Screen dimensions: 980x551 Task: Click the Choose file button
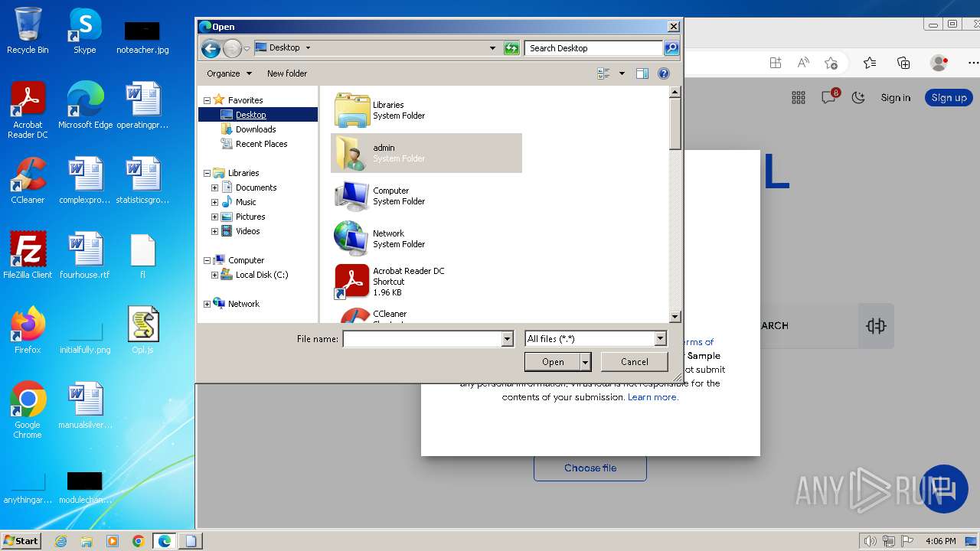click(590, 468)
